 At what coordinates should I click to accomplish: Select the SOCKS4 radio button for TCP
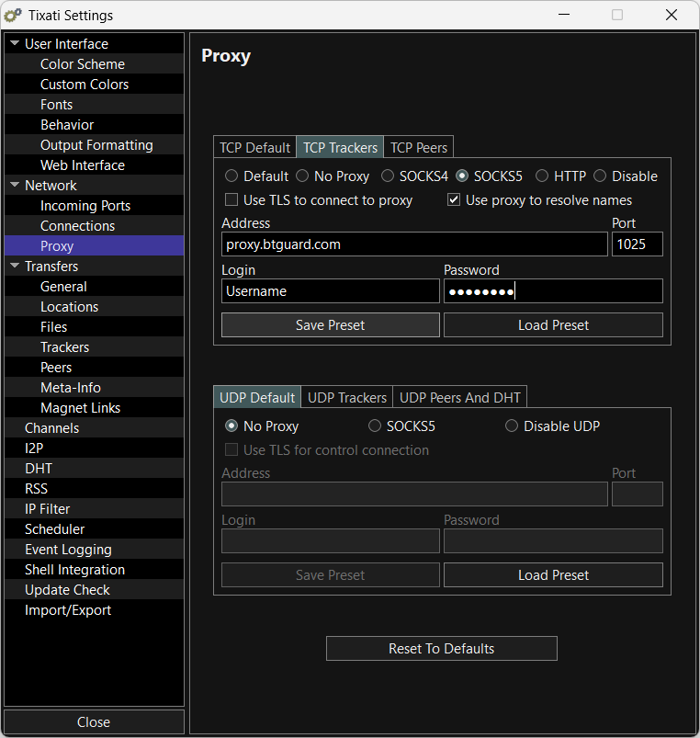click(388, 176)
